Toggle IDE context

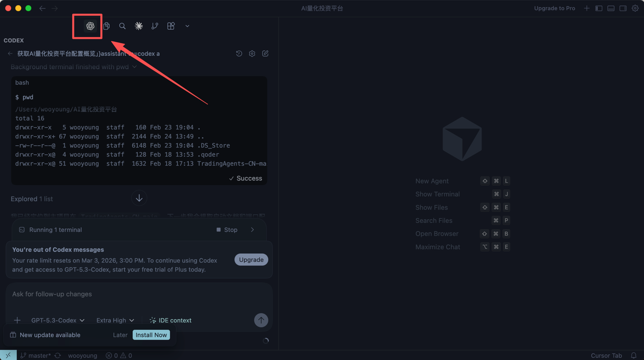pos(170,320)
